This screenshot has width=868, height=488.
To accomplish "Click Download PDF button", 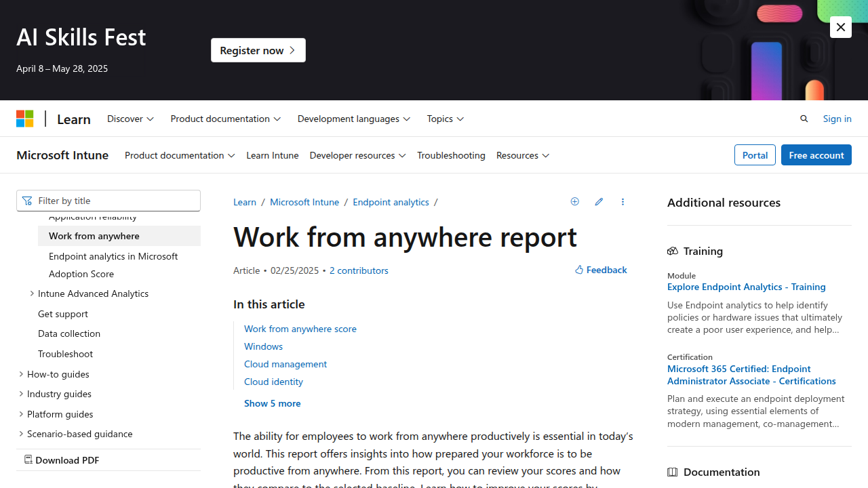I will tap(62, 460).
